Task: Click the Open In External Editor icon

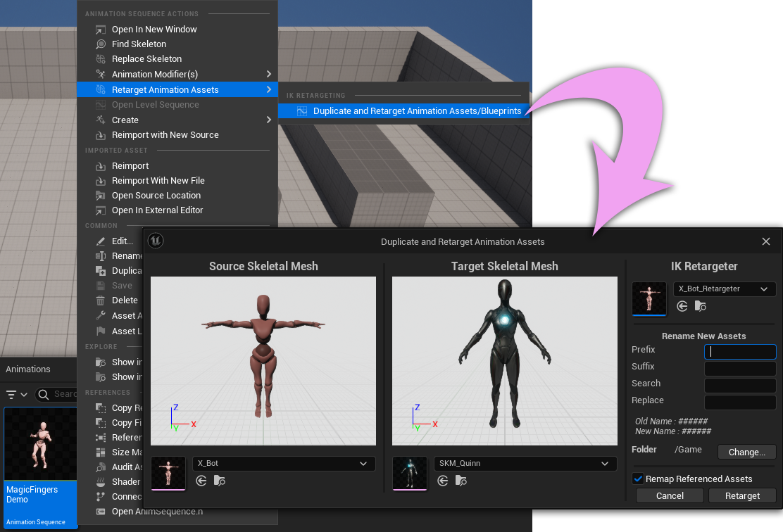Action: [x=101, y=210]
